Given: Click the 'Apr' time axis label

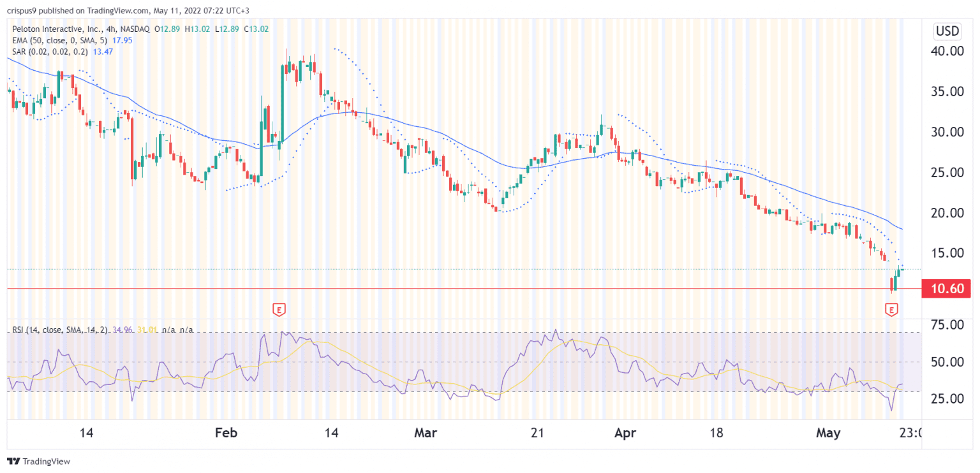Looking at the screenshot, I should tap(625, 433).
